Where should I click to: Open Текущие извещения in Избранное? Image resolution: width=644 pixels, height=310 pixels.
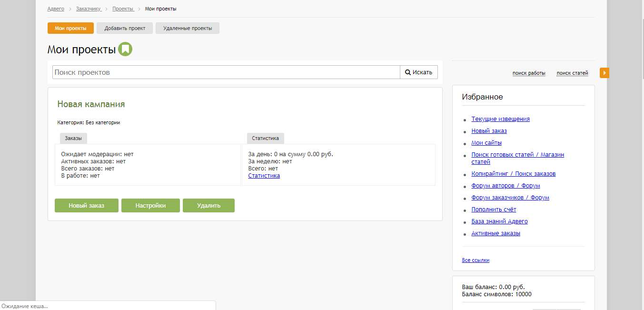(500, 119)
